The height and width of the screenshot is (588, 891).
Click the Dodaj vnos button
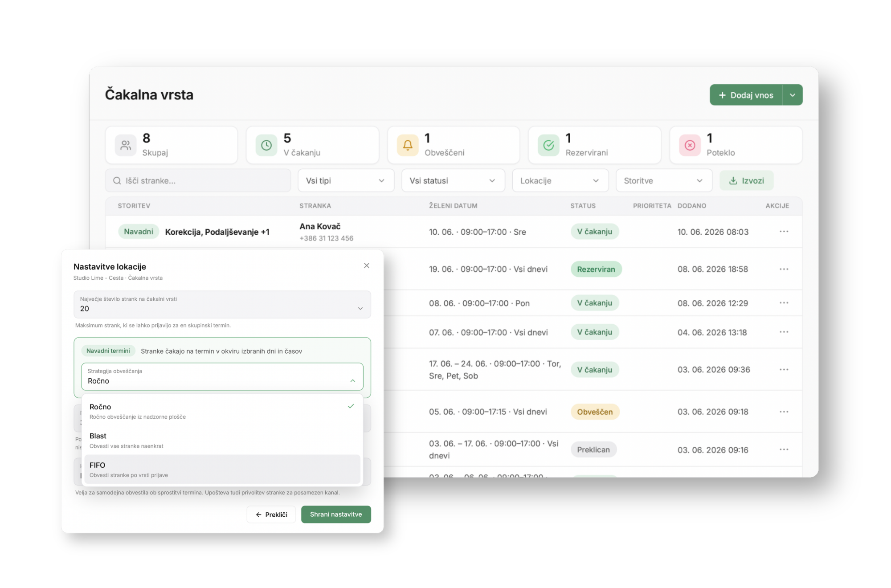[x=746, y=95]
